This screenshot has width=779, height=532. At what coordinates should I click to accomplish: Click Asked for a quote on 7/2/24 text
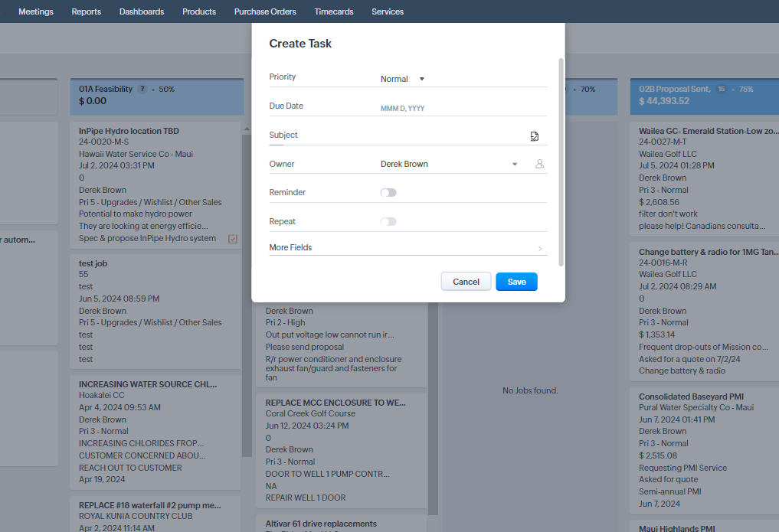point(689,359)
